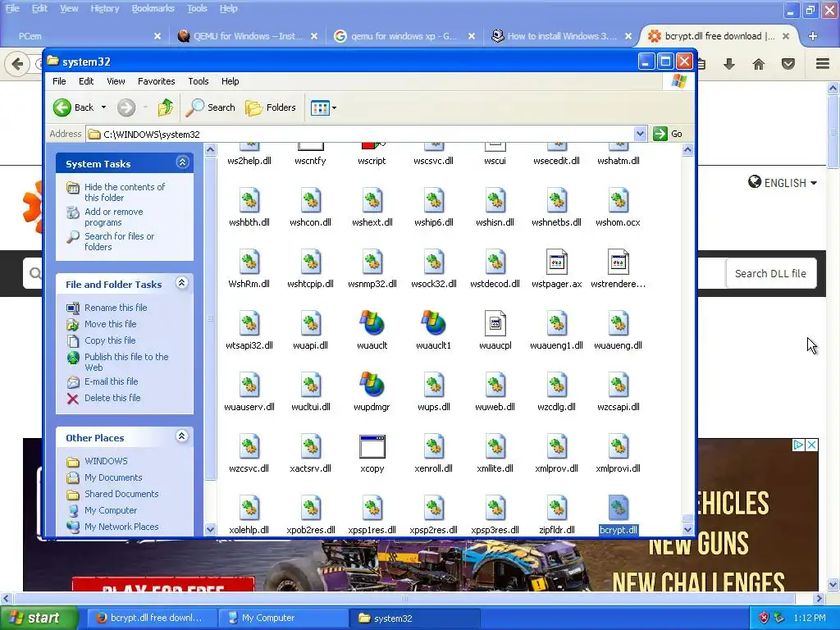Close the bcrypt.dll free download tab

[x=785, y=36]
